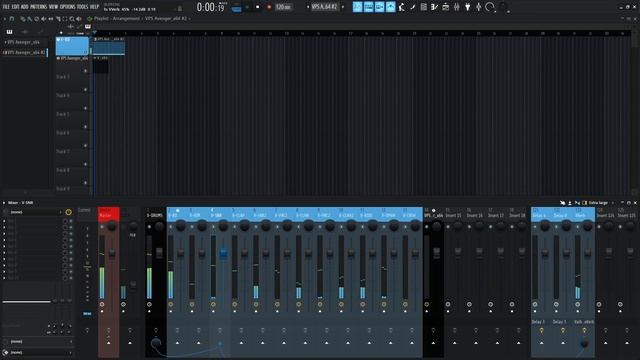The height and width of the screenshot is (360, 640).
Task: Open playlist options arrow menu
Action: 4,19
